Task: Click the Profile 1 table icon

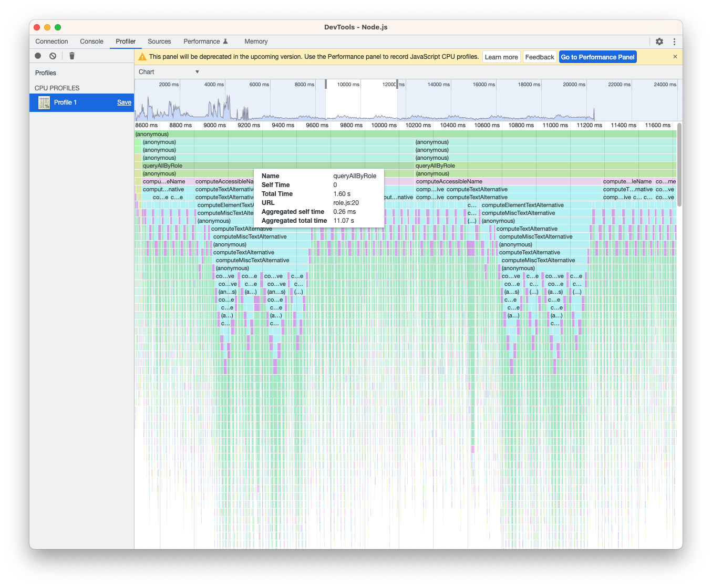Action: [x=44, y=102]
